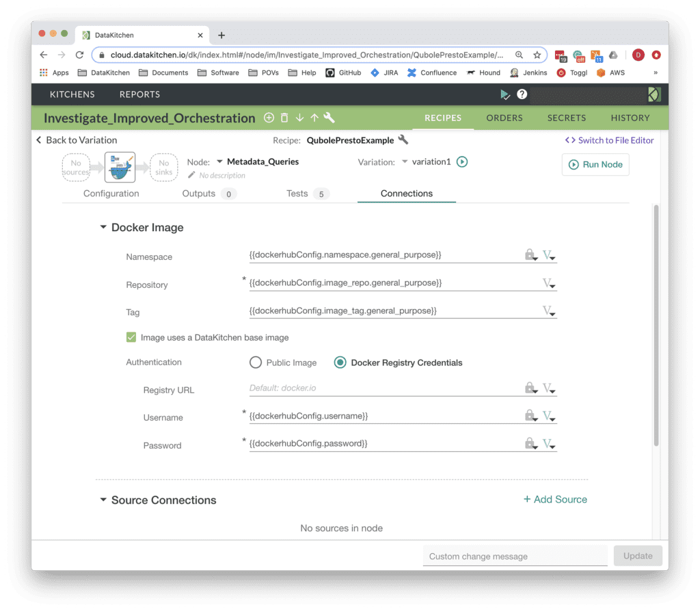Click the Add Source link
This screenshot has height=612, width=700.
(x=554, y=499)
